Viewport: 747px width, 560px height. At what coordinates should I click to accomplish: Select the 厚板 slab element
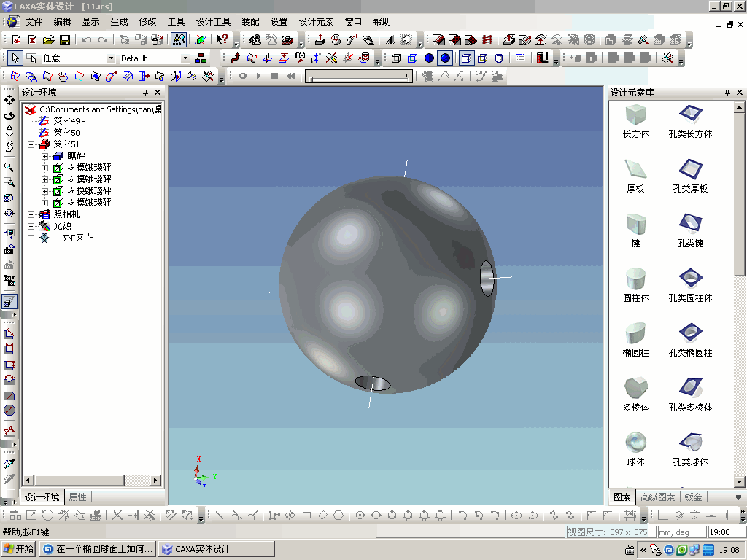(x=635, y=176)
